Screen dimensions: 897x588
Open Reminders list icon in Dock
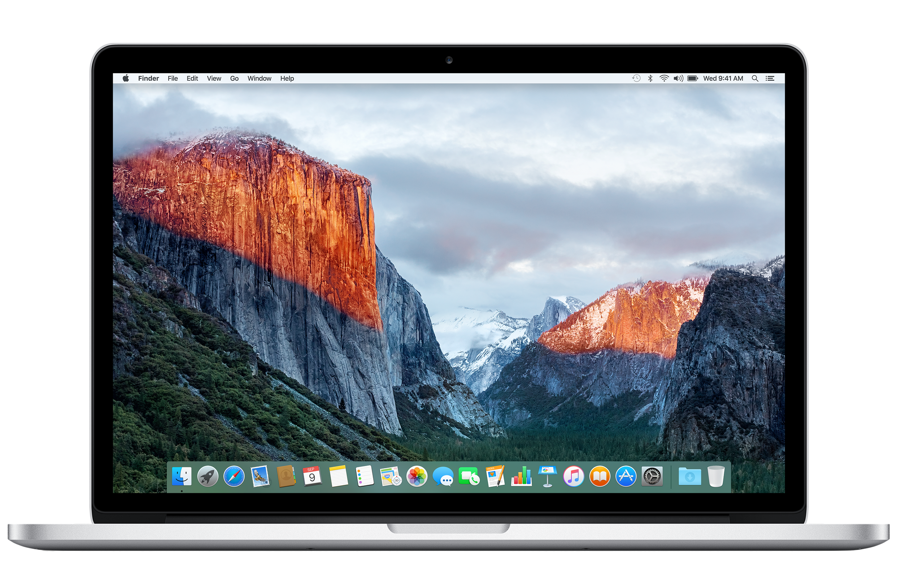[365, 476]
